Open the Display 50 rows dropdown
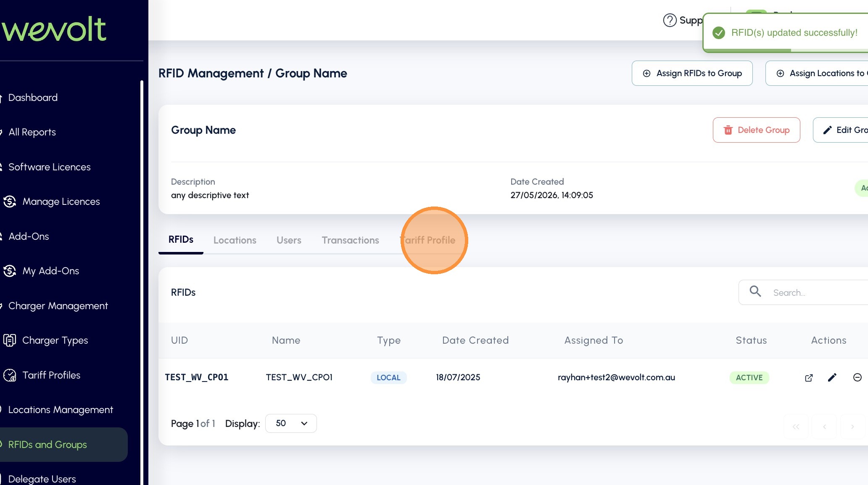 (291, 423)
